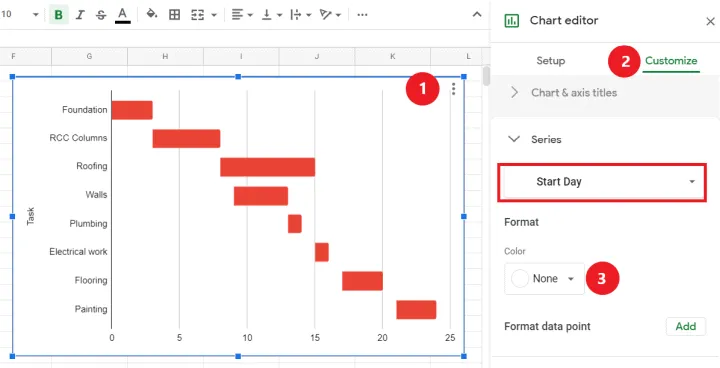Image resolution: width=720 pixels, height=368 pixels.
Task: Toggle strikethrough formatting
Action: point(101,15)
